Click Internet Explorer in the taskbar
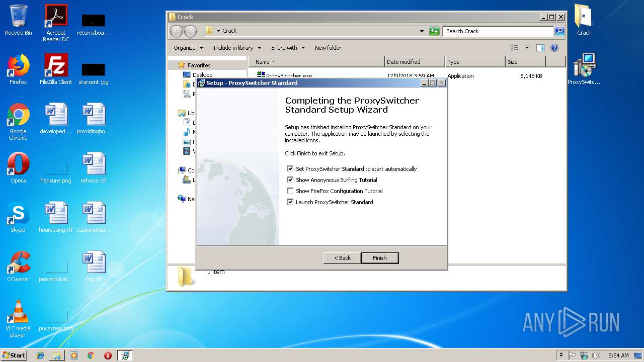The image size is (644, 362). (40, 355)
